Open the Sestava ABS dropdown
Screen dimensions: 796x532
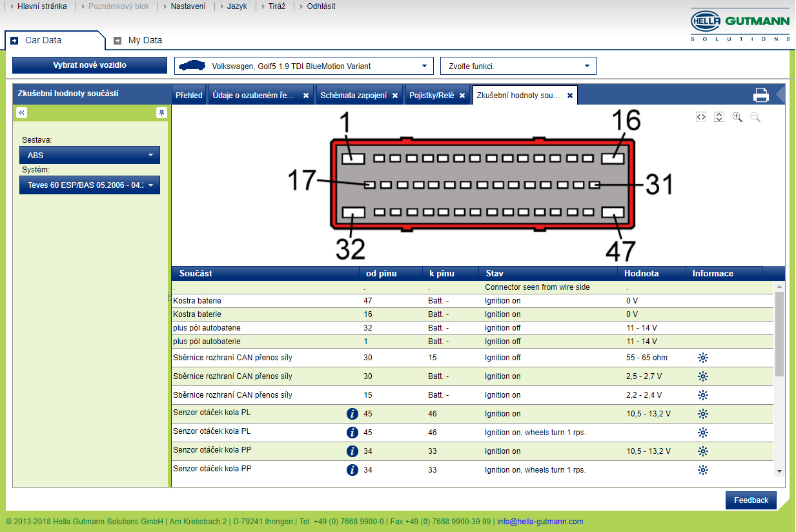90,155
